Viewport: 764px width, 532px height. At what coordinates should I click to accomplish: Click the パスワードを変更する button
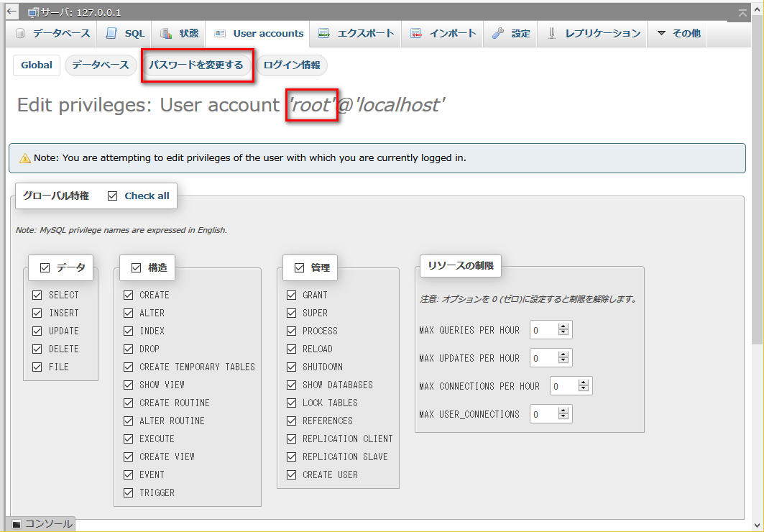click(x=196, y=65)
